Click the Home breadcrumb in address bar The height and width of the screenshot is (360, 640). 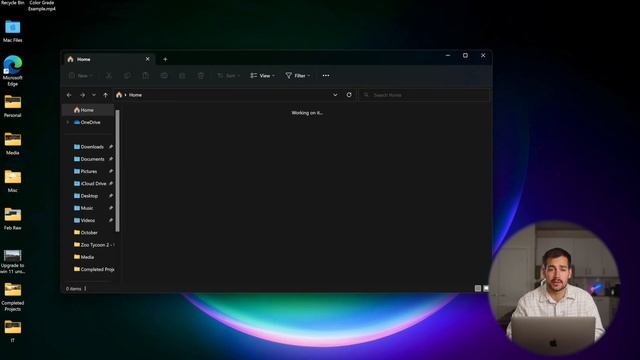135,95
